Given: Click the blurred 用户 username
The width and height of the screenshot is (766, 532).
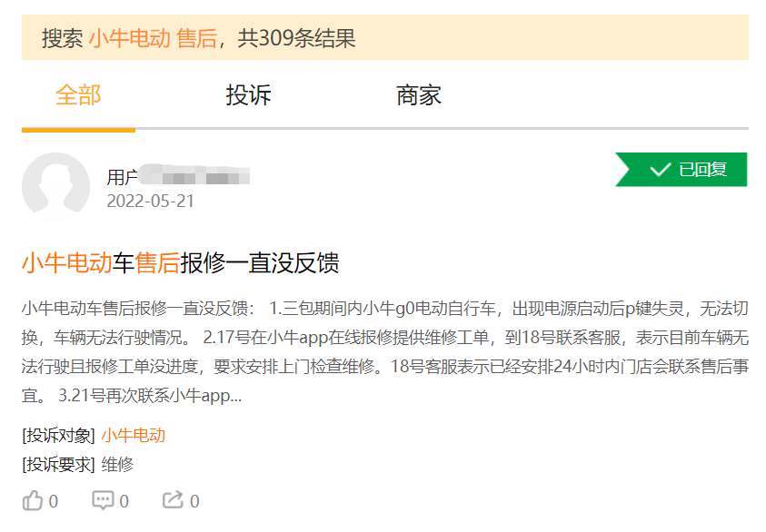Looking at the screenshot, I should click(178, 176).
